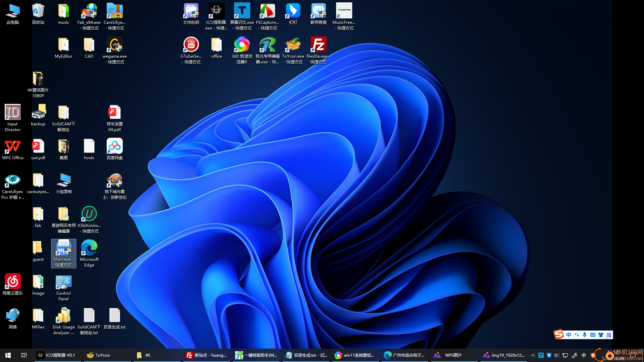Select the ToYcon.exe shortcut icon
This screenshot has height=362, width=644.
pyautogui.click(x=293, y=50)
